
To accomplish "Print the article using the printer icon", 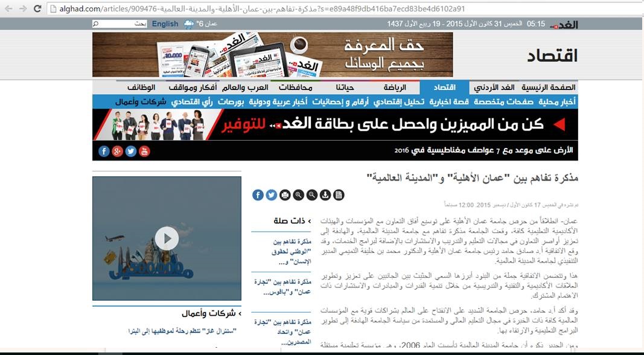I will point(285,194).
